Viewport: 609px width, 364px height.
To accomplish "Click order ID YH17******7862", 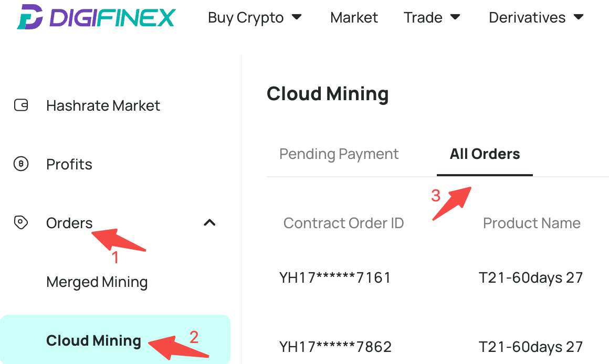I will pyautogui.click(x=335, y=347).
